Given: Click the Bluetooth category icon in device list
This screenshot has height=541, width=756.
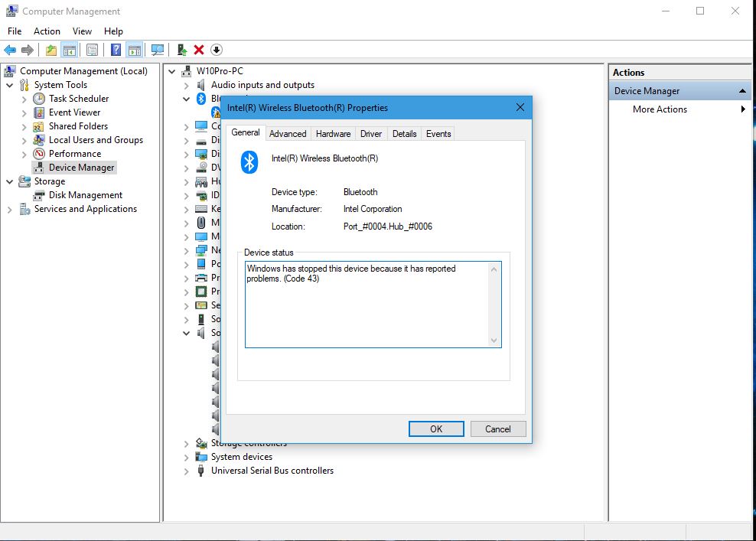Looking at the screenshot, I should point(201,99).
